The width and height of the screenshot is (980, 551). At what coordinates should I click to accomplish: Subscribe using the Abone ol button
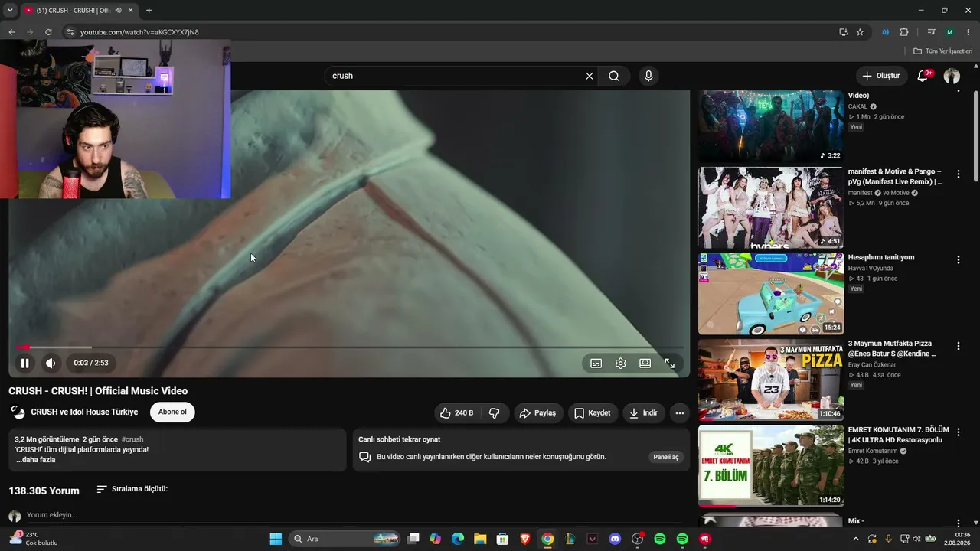pyautogui.click(x=172, y=412)
